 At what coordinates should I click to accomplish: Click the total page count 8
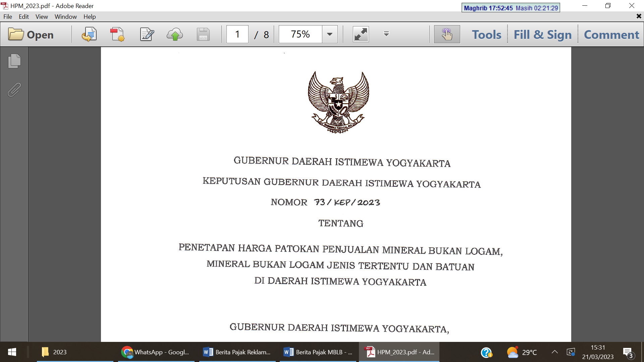click(x=266, y=35)
